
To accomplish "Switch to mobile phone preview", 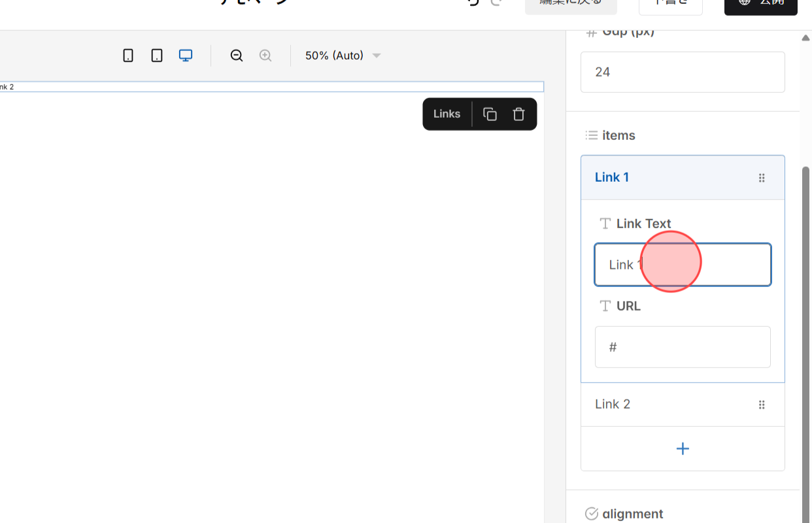I will (127, 55).
